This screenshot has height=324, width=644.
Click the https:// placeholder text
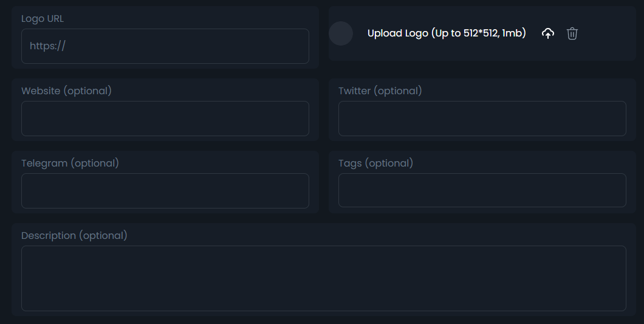point(47,46)
